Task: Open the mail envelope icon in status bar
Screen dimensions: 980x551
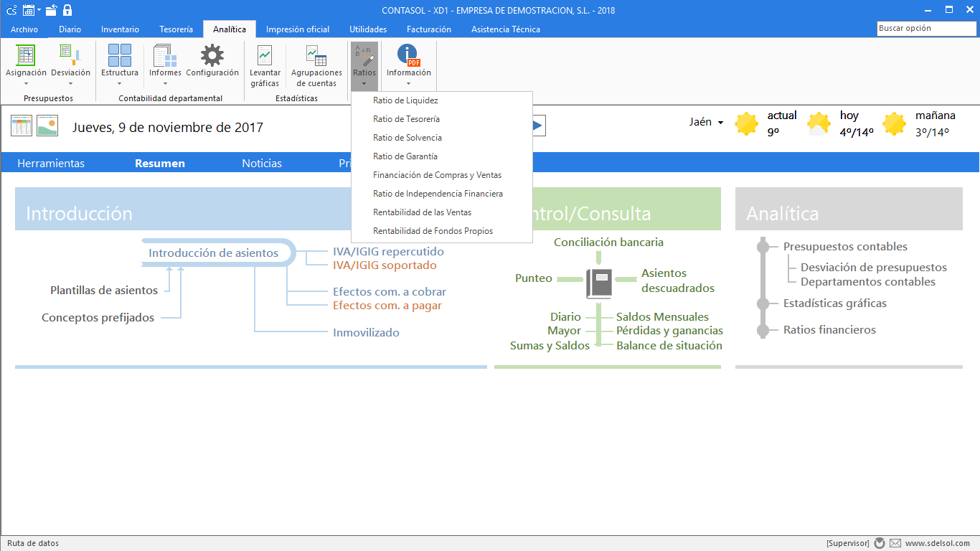Action: coord(895,543)
